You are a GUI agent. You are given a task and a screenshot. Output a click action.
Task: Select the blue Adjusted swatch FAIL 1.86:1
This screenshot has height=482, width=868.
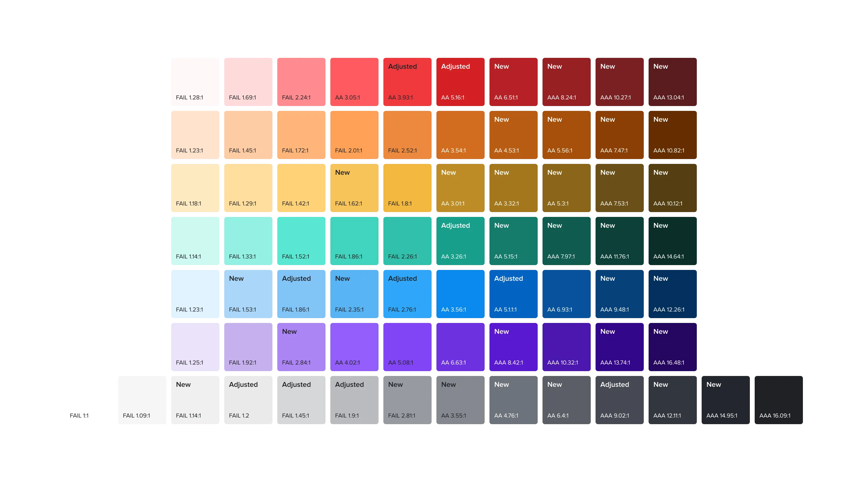[301, 293]
